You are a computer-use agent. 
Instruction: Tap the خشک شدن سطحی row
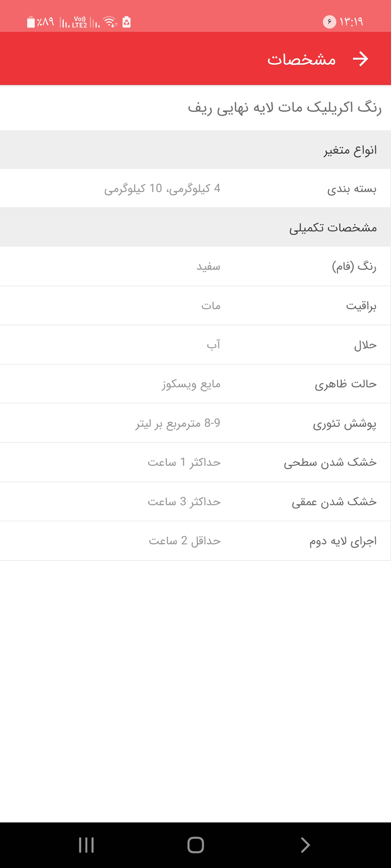(x=195, y=462)
